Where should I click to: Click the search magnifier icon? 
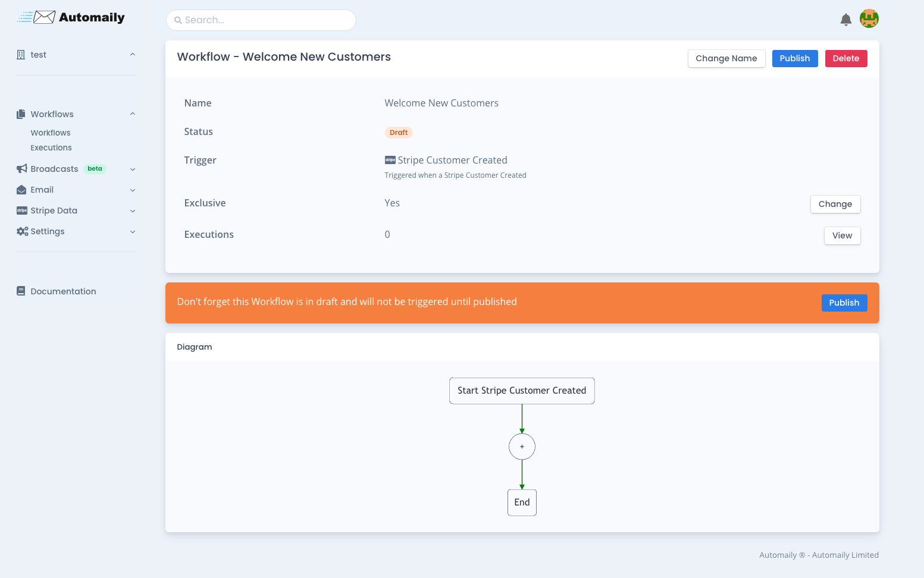tap(178, 20)
